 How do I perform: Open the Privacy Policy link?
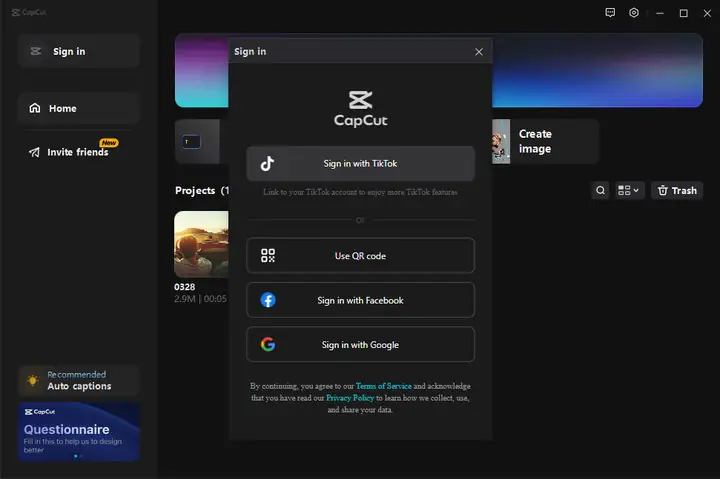(350, 397)
